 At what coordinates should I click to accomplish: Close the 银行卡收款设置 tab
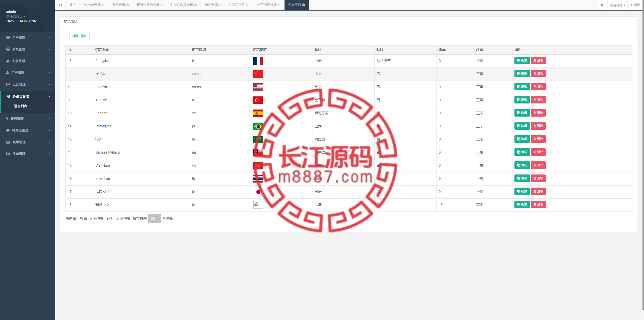[162, 5]
